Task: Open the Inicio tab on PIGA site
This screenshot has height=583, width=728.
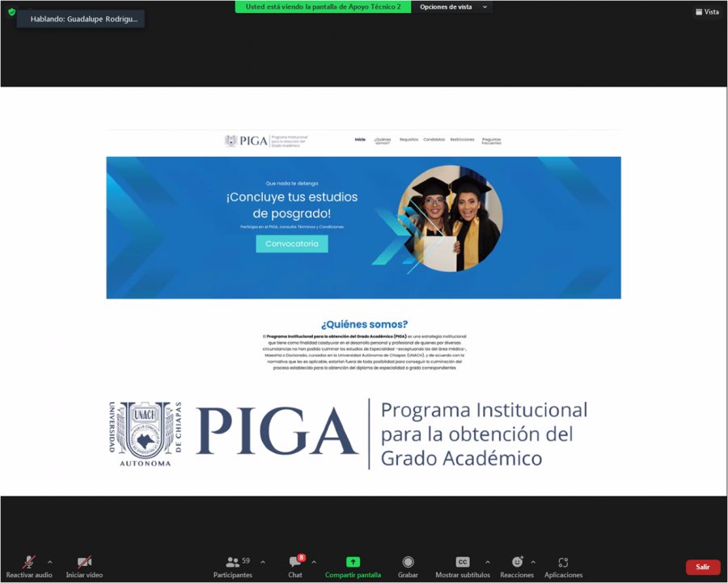Action: tap(360, 139)
